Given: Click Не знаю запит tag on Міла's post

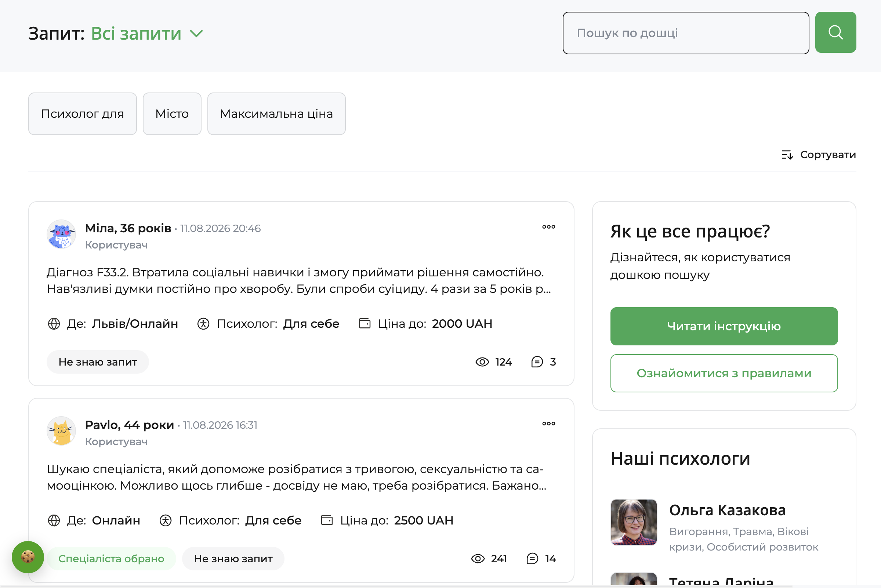Looking at the screenshot, I should [x=98, y=362].
